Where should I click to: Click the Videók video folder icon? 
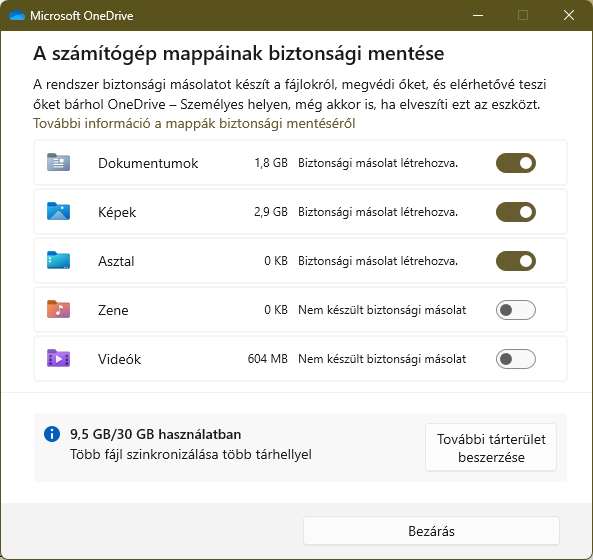[x=58, y=358]
